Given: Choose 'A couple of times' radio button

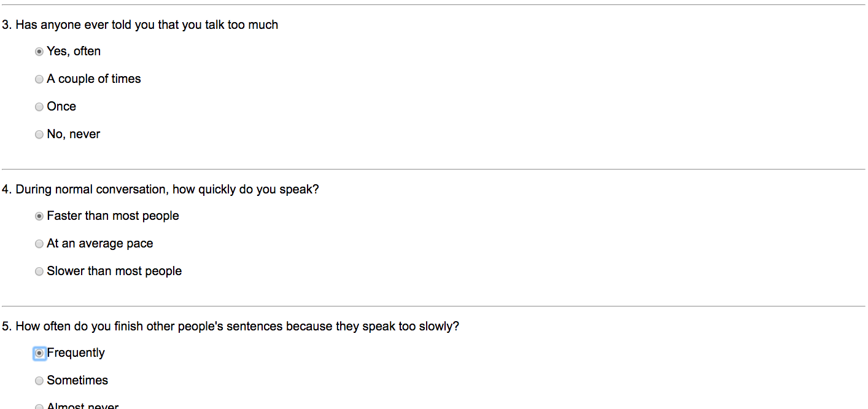Looking at the screenshot, I should coord(39,79).
